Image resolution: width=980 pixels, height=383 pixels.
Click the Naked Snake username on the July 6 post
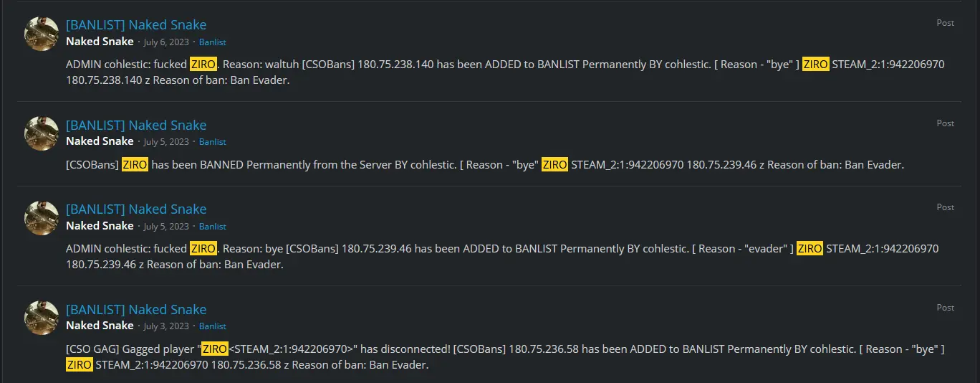(100, 42)
